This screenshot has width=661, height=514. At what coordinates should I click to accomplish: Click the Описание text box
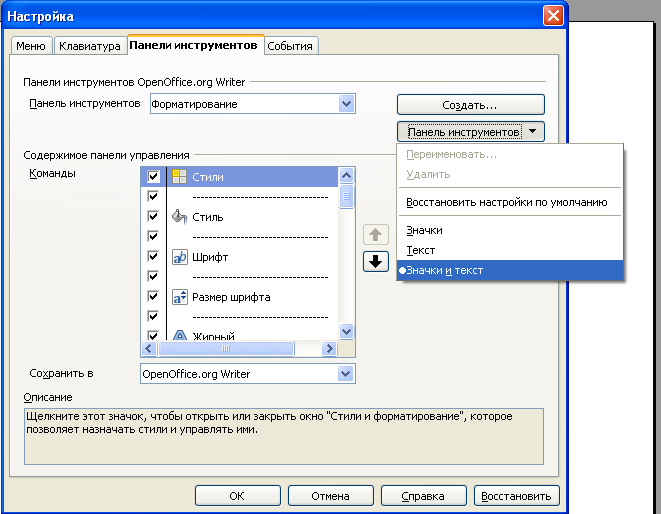[284, 436]
